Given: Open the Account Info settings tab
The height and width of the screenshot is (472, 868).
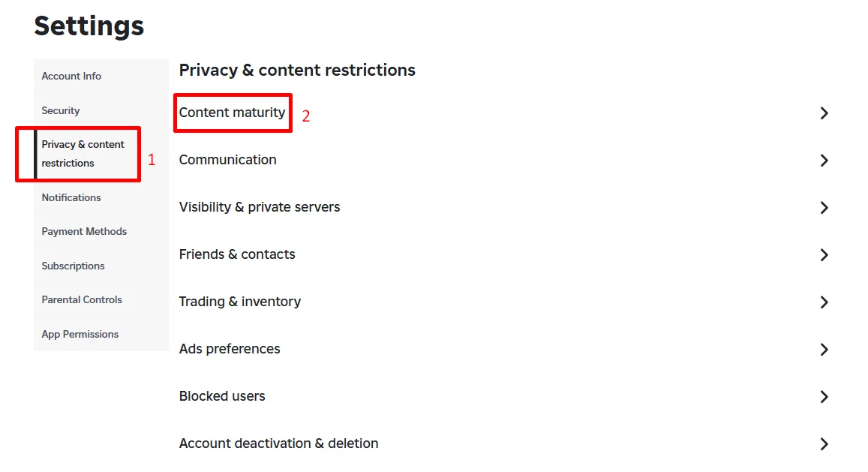Looking at the screenshot, I should click(71, 77).
